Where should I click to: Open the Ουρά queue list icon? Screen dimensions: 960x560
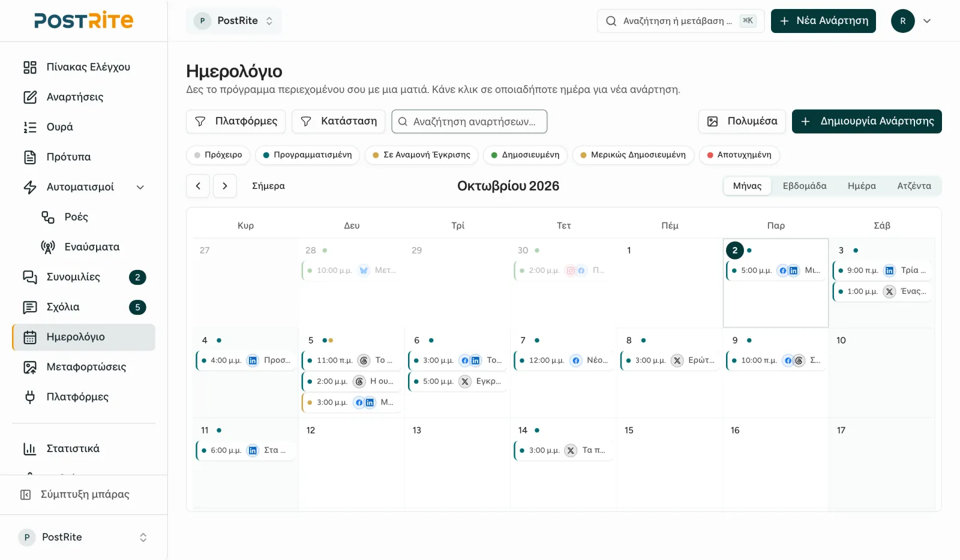30,127
